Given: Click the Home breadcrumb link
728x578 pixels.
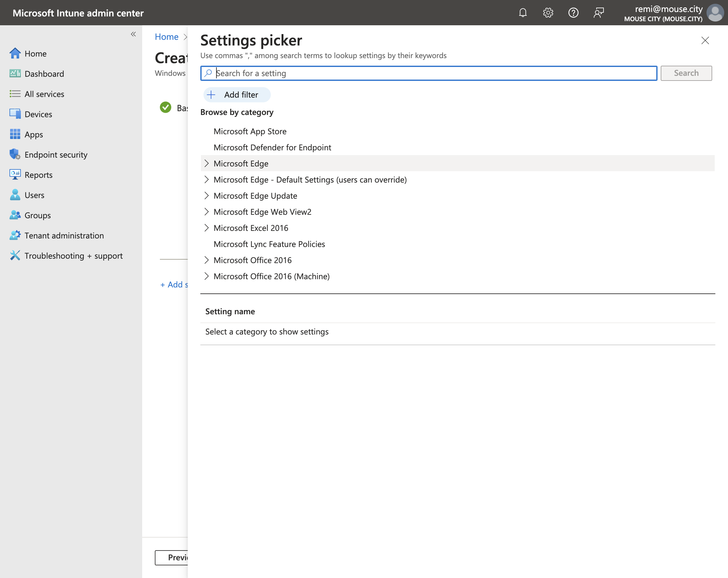Looking at the screenshot, I should (x=167, y=37).
